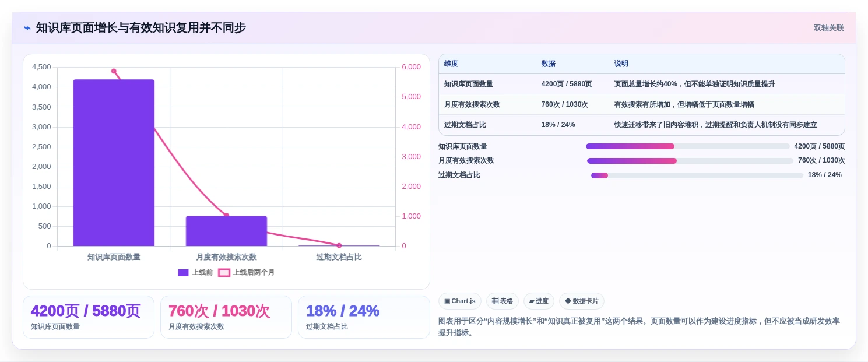The height and width of the screenshot is (362, 868).
Task: Click the chart x-axis label 月度有效搜索次数
Action: pyautogui.click(x=226, y=256)
